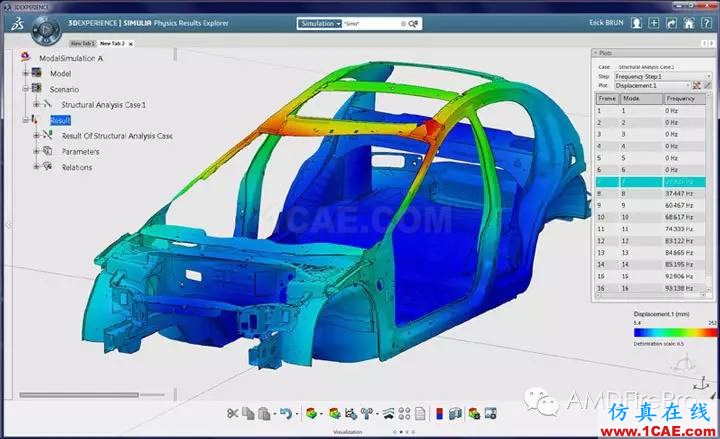Viewport: 720px width, 439px height.
Task: Click the plus (add) icon in top bar
Action: tap(653, 23)
